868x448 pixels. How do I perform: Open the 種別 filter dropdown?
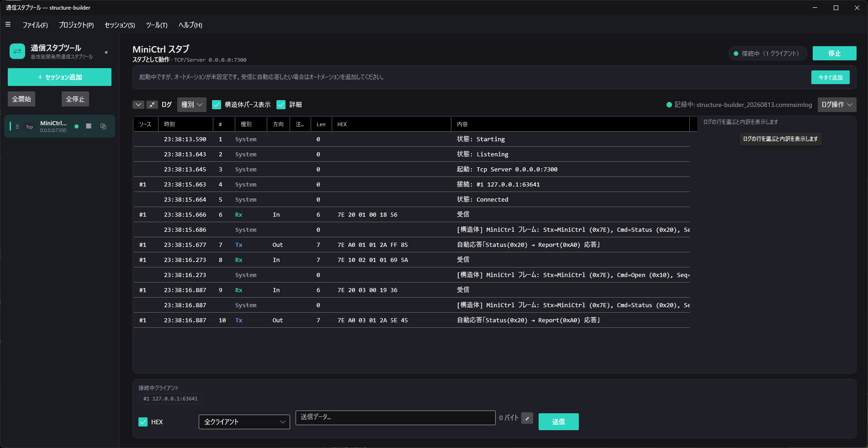coord(191,105)
